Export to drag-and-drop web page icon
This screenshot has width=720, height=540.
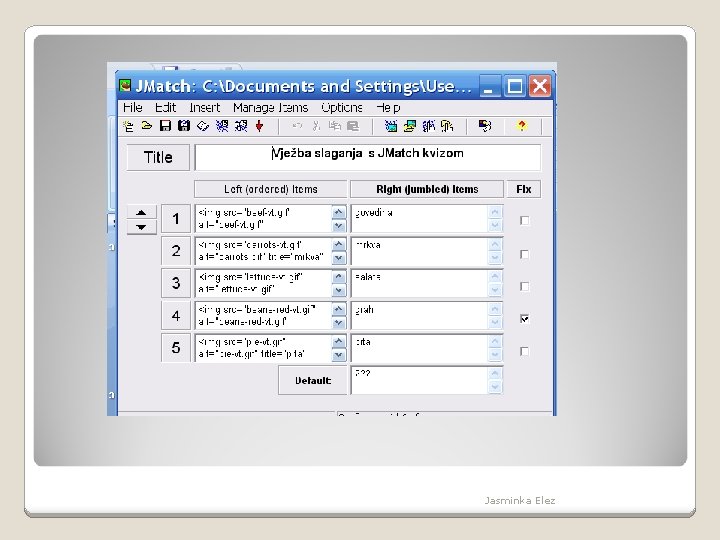pos(241,126)
